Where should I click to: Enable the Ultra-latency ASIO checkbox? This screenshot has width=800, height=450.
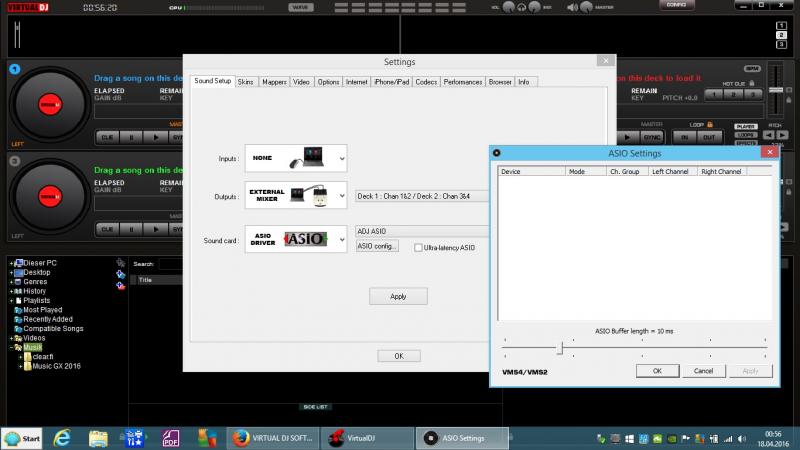(x=419, y=246)
